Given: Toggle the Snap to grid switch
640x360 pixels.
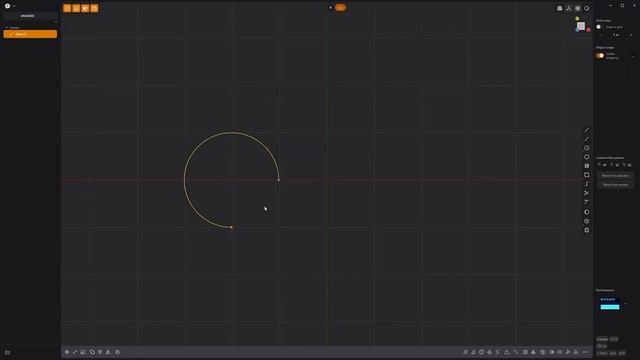Looking at the screenshot, I should [600, 27].
